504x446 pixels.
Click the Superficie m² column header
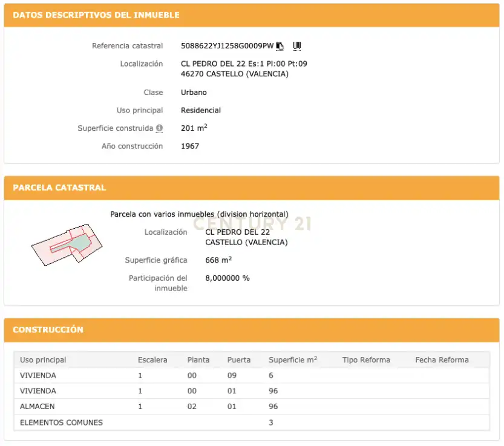[x=293, y=360]
